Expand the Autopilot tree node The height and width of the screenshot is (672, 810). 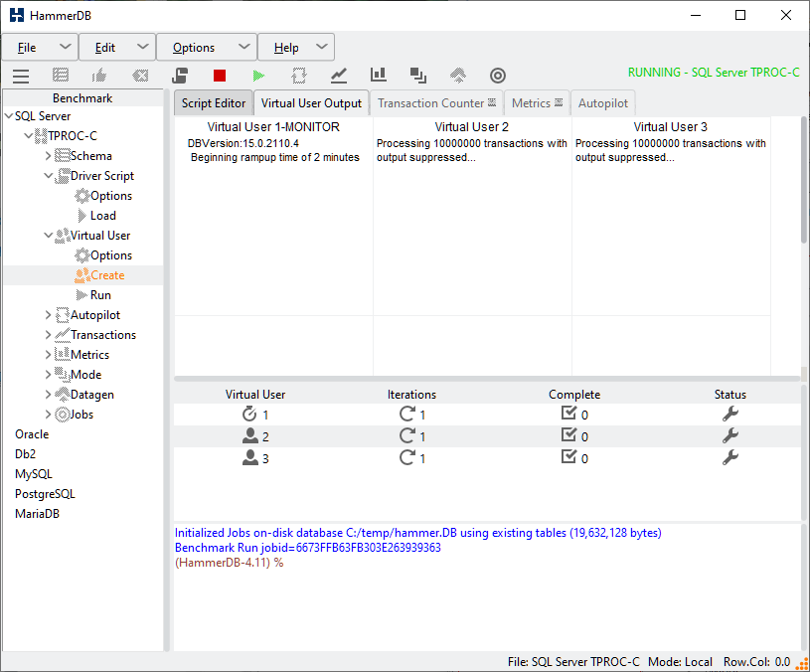click(x=48, y=315)
